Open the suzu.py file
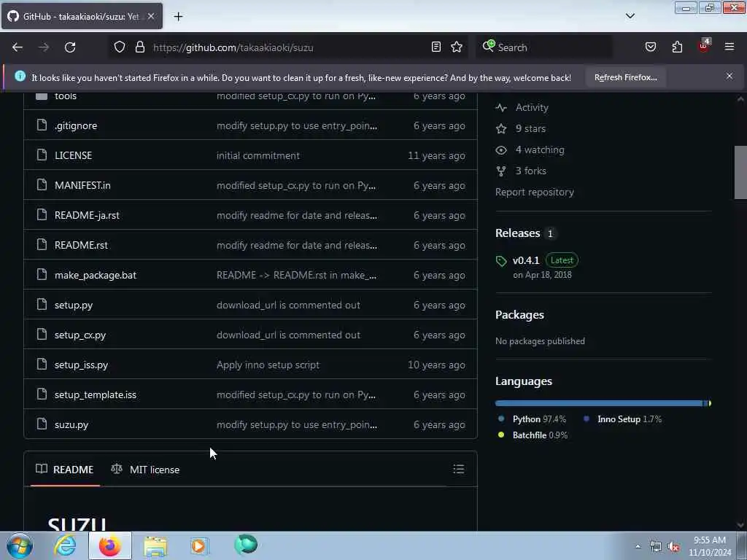The width and height of the screenshot is (747, 560). point(71,425)
